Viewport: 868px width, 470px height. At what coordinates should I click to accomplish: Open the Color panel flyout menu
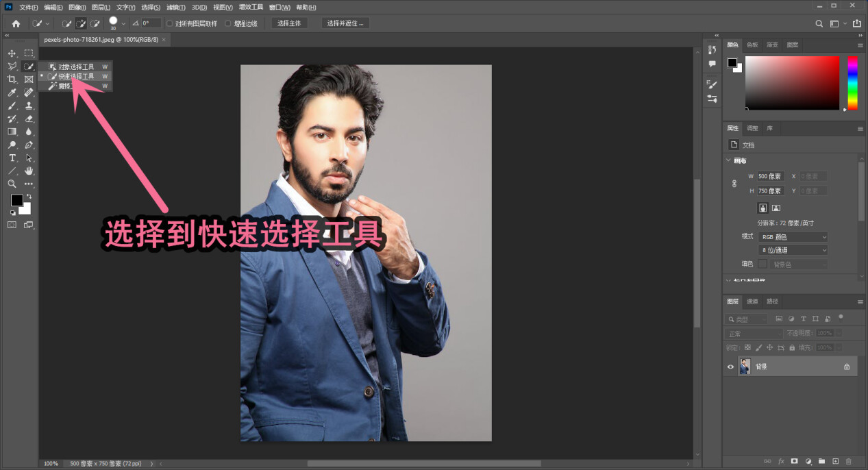tap(860, 45)
